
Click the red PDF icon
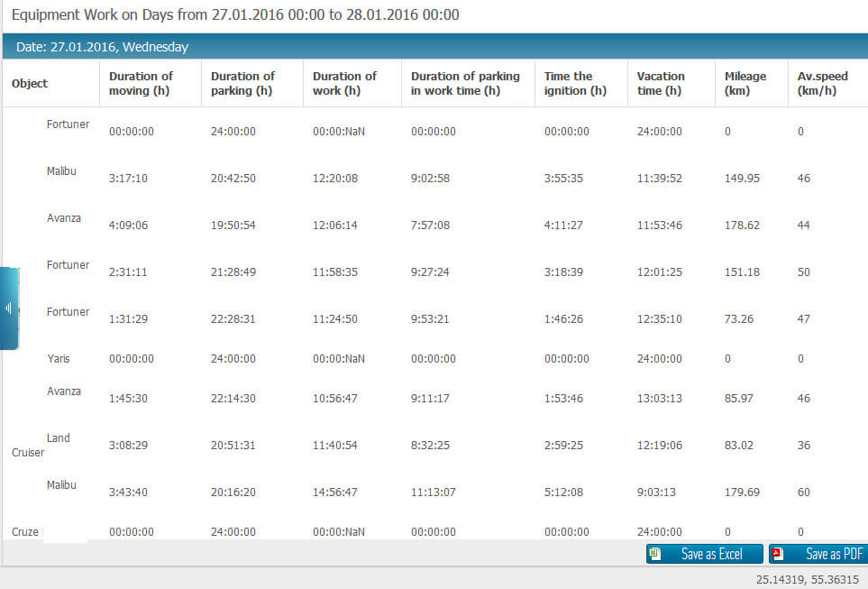(778, 554)
